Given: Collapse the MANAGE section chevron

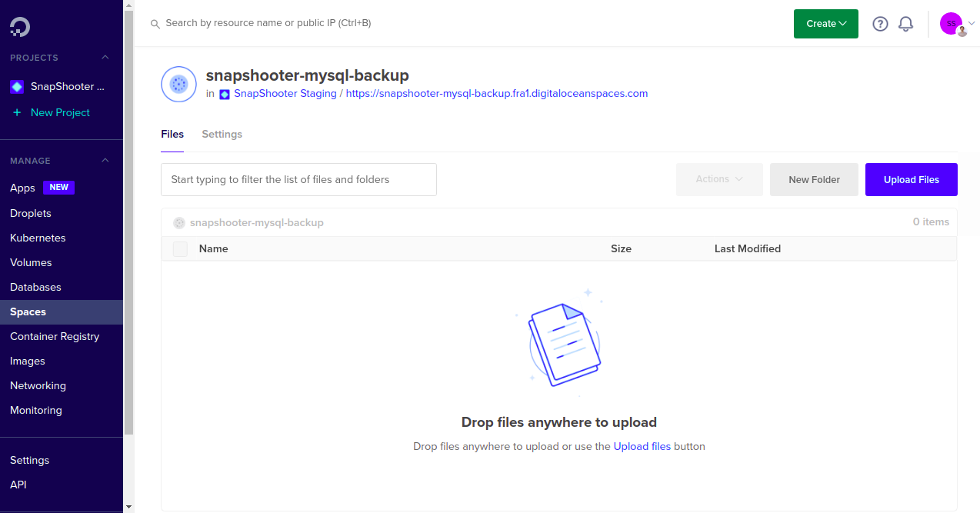Looking at the screenshot, I should coord(105,161).
